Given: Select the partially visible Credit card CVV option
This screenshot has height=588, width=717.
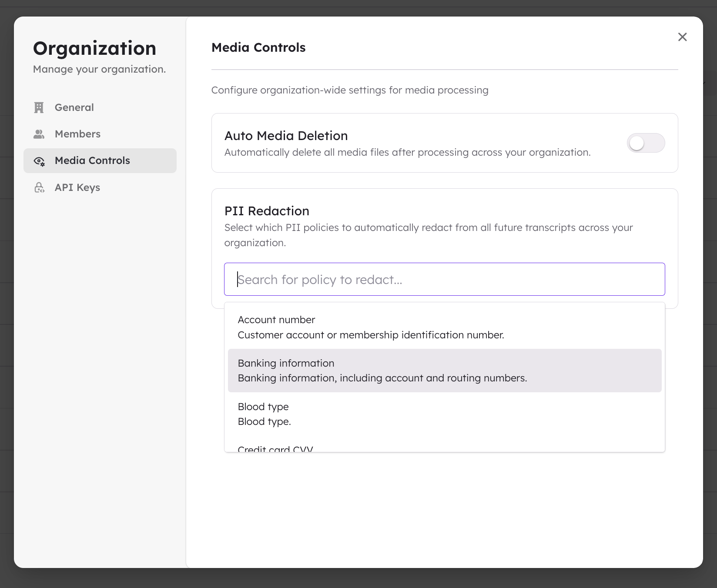Looking at the screenshot, I should (x=275, y=448).
